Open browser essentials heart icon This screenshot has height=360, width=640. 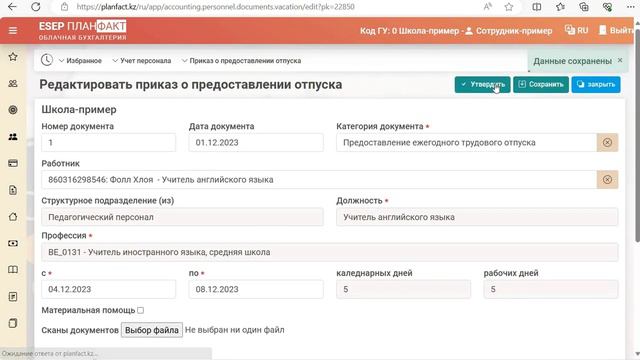tap(607, 7)
